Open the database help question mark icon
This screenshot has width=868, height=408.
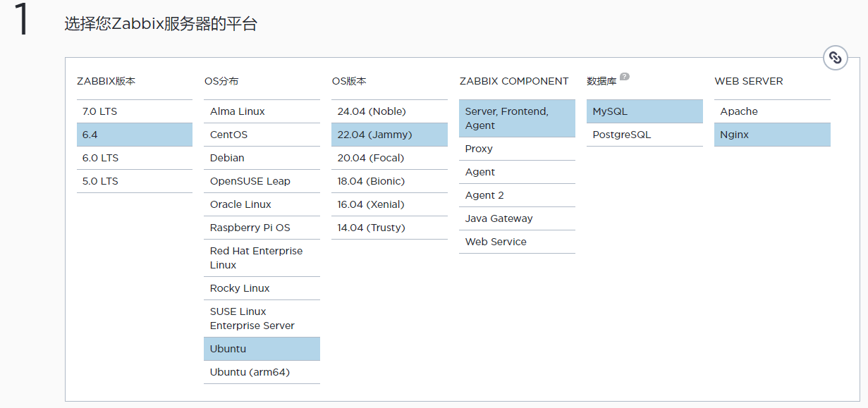(625, 77)
